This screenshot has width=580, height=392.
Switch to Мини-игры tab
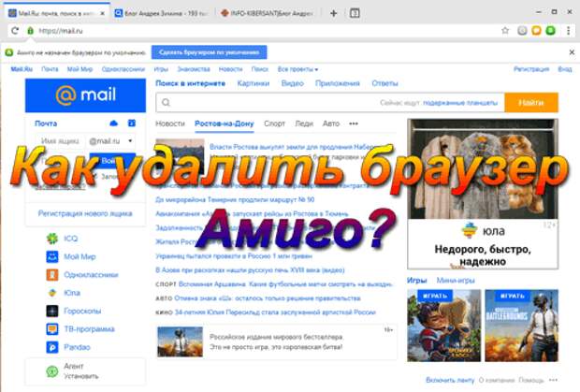[x=456, y=281]
